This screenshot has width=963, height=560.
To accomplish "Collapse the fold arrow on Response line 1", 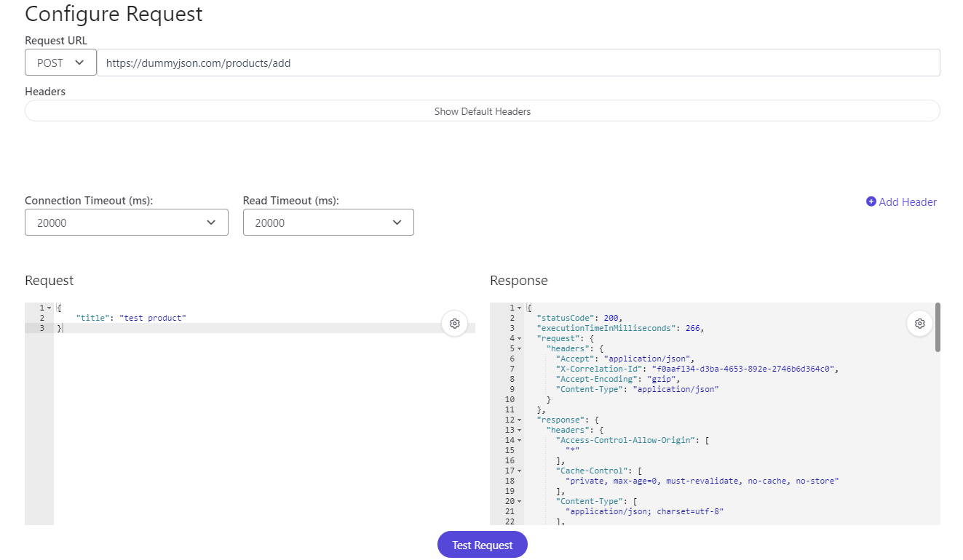I will pyautogui.click(x=519, y=308).
